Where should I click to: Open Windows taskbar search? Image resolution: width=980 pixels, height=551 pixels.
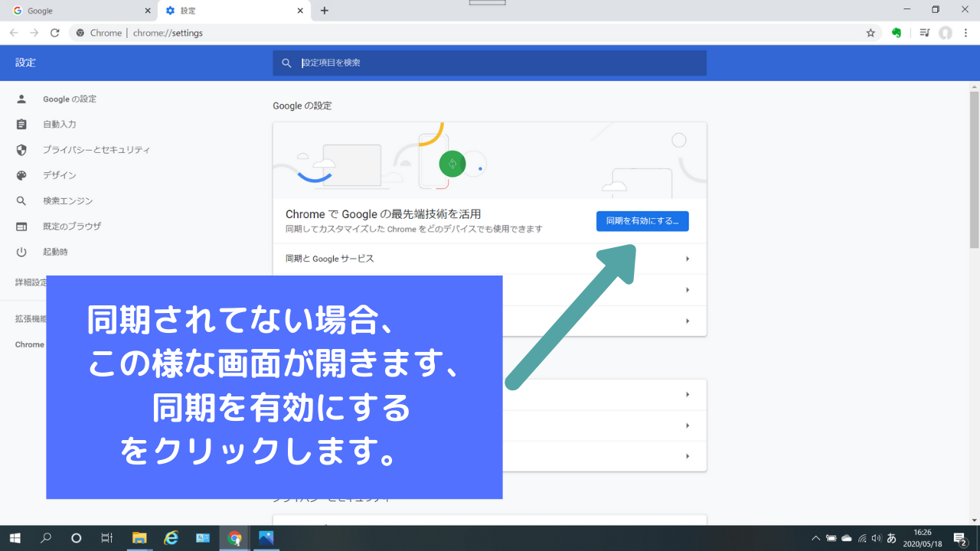click(x=46, y=538)
